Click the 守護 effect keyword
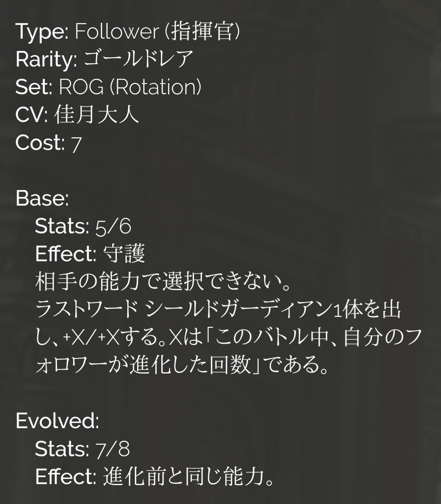The image size is (441, 504). point(124,254)
